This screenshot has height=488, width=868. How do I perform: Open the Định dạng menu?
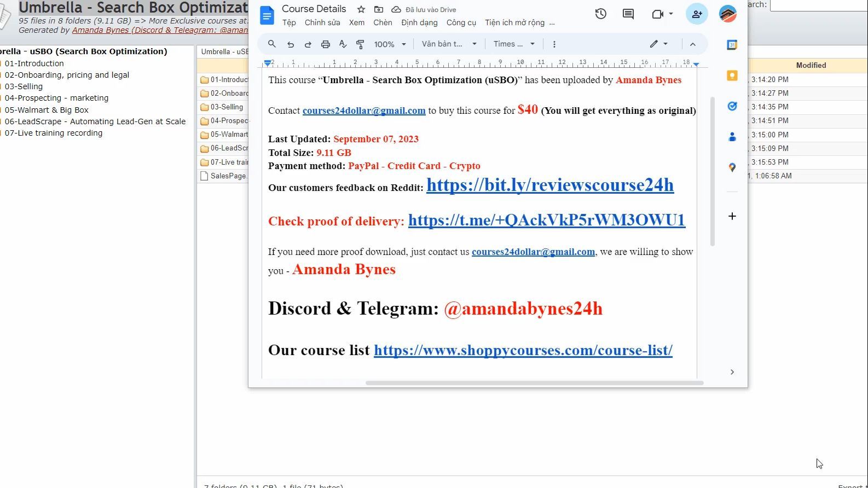[x=419, y=22]
